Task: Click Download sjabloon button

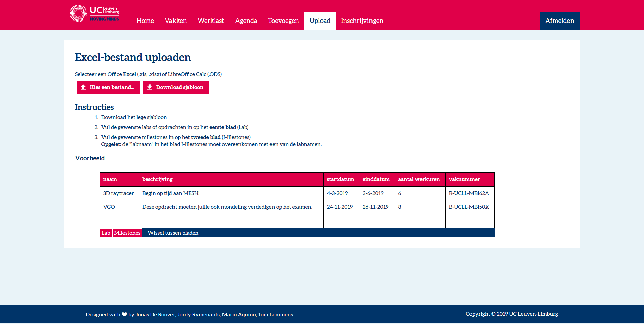Action: coord(176,87)
